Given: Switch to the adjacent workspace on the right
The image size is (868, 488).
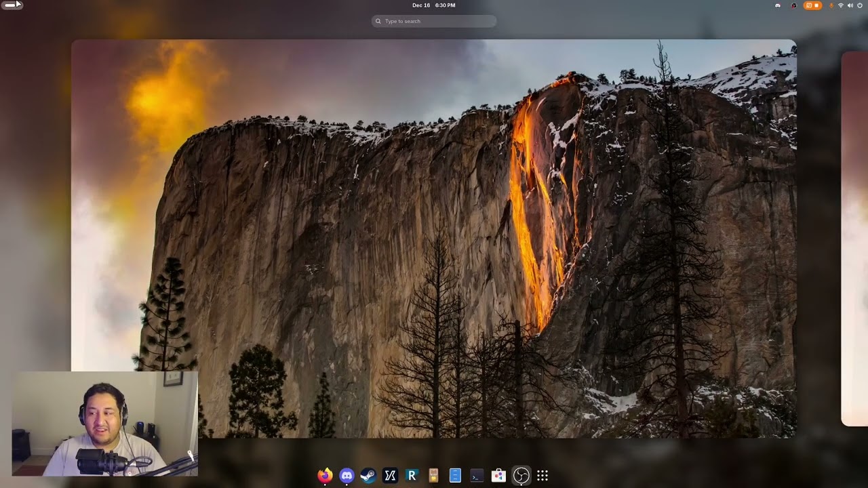Looking at the screenshot, I should [x=854, y=239].
